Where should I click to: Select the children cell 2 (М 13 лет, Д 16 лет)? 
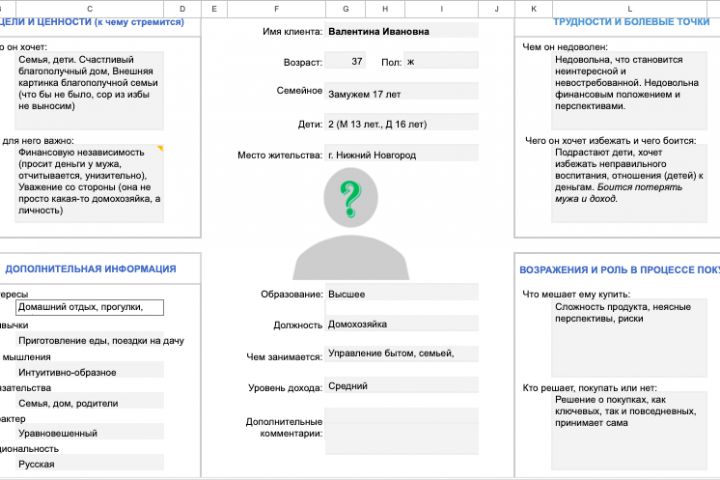402,123
